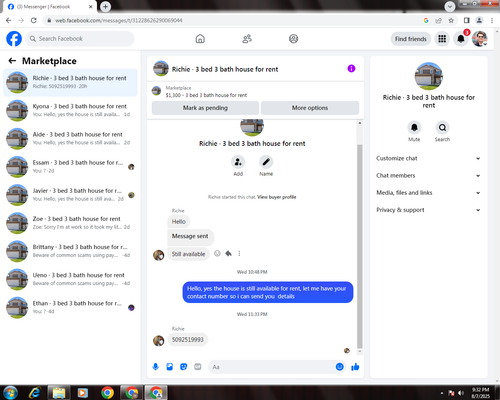This screenshot has width=500, height=400.
Task: Open the Facebook logo home link
Action: (14, 39)
